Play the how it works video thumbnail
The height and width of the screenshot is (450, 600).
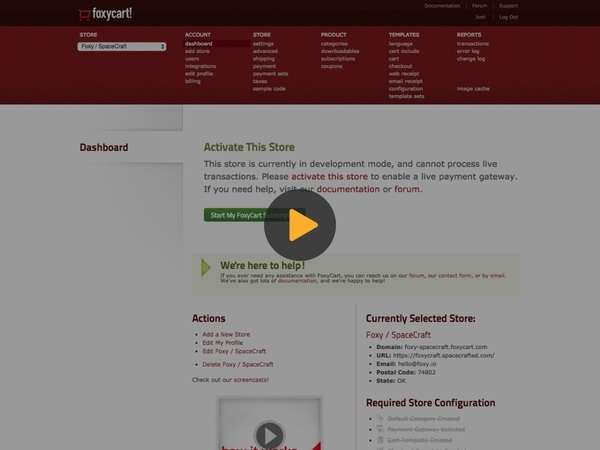click(269, 435)
